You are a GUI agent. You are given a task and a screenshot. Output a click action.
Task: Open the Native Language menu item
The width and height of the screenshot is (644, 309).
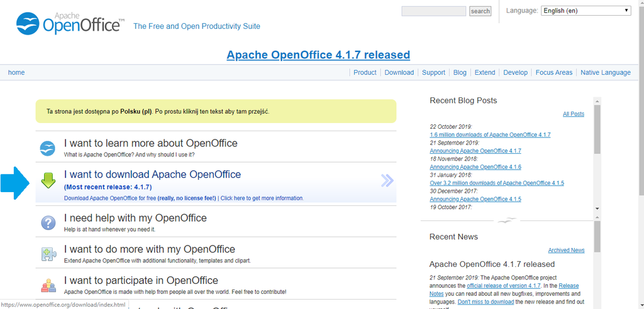tap(606, 72)
